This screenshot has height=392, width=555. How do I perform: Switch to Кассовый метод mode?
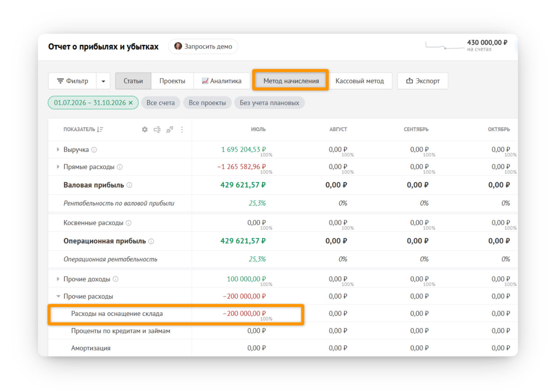coord(360,81)
